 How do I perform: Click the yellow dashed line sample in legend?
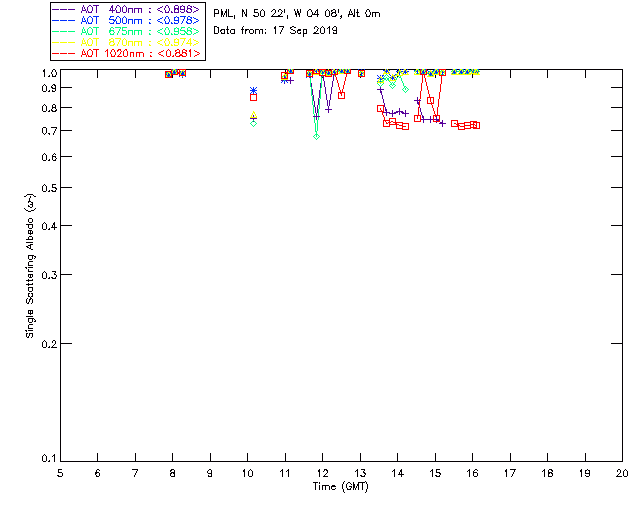(64, 42)
